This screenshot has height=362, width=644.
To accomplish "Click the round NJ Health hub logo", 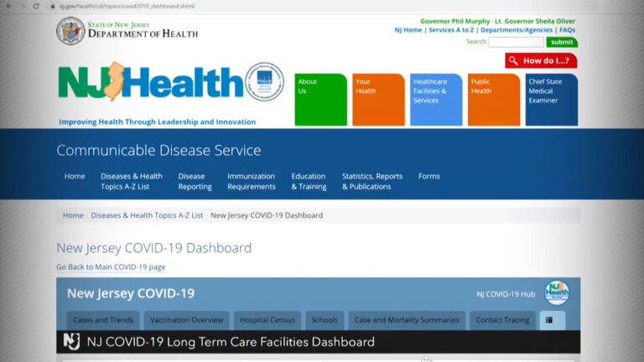I will pyautogui.click(x=557, y=293).
